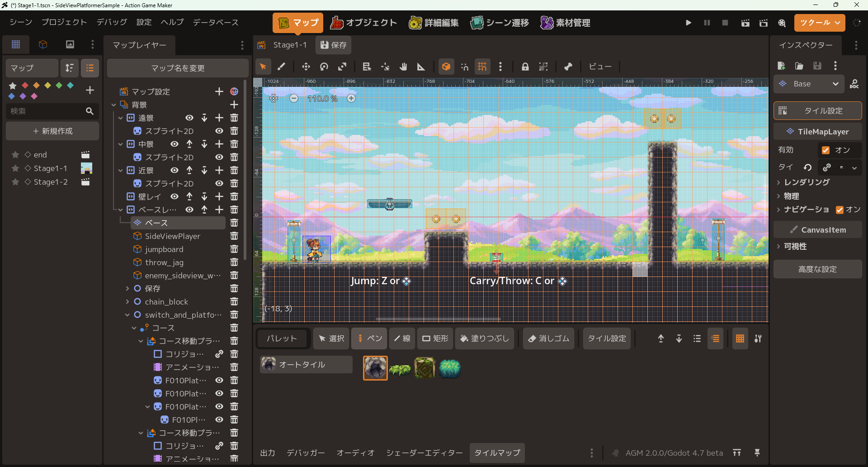868x467 pixels.
Task: Expand the レンダリング section
Action: (x=807, y=182)
